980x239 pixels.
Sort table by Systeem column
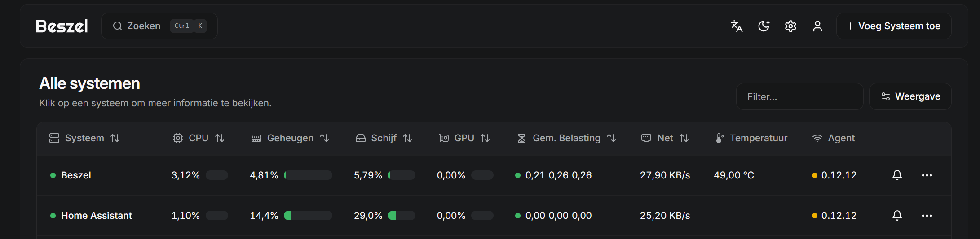tap(84, 138)
